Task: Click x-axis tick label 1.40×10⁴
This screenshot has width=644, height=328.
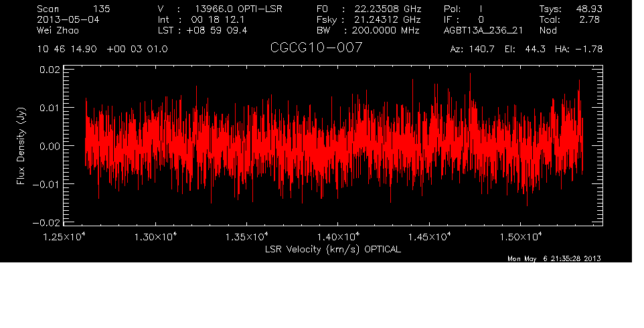Action: (337, 237)
